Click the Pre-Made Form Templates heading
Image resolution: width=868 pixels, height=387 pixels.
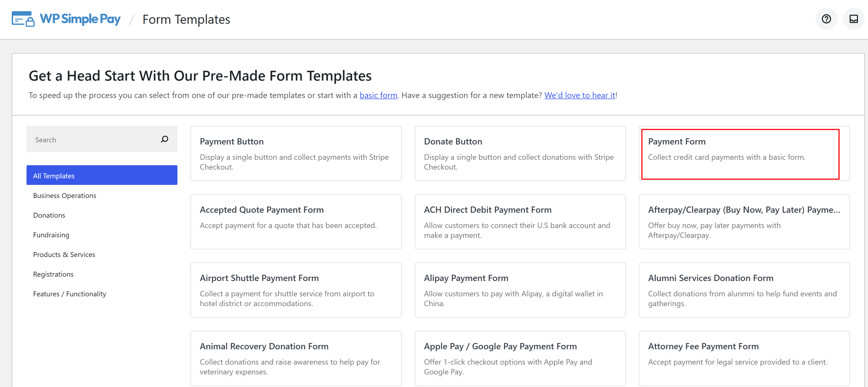200,76
